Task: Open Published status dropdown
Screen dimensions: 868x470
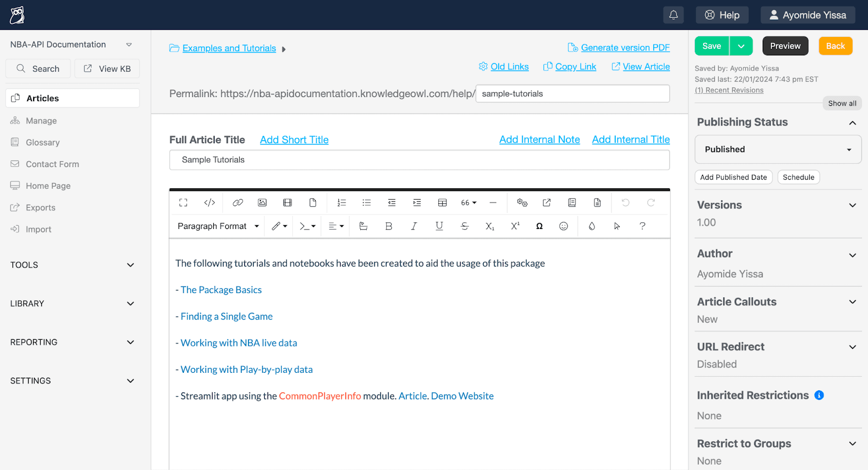Action: coord(778,149)
